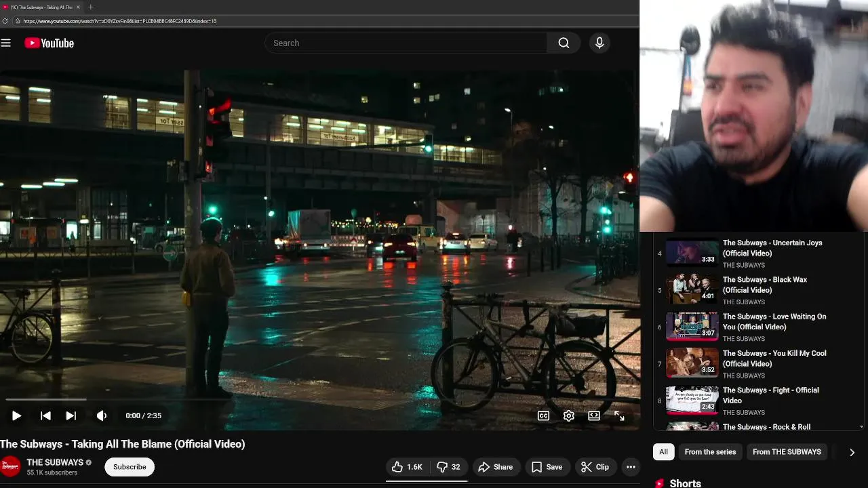The image size is (868, 488).
Task: Focus the YouTube search field
Action: [406, 43]
